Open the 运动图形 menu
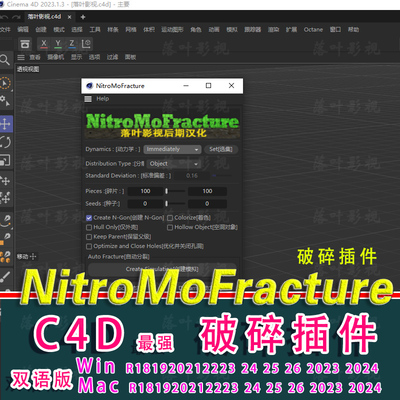Viewport: 400px width, 400px height. [x=172, y=29]
